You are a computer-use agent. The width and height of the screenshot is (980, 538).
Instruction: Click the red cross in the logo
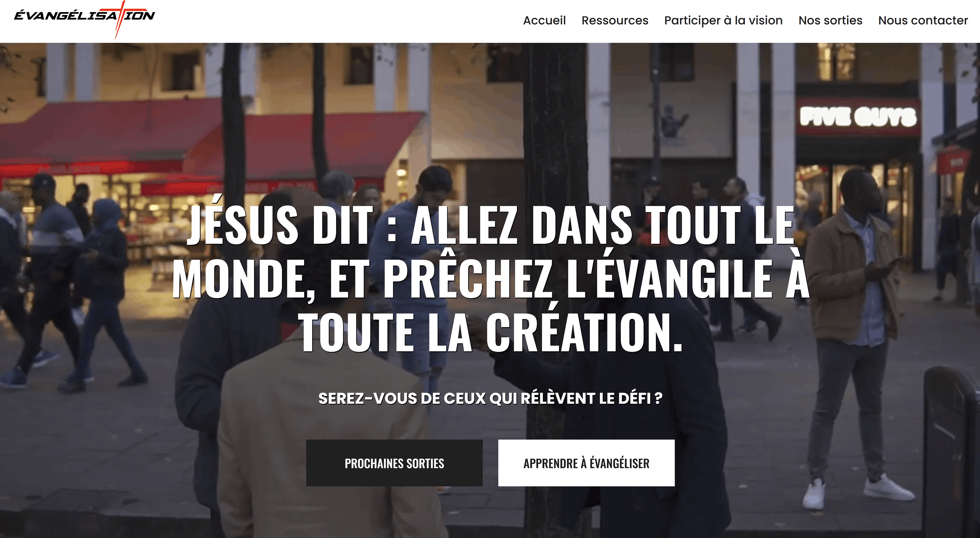click(x=120, y=19)
